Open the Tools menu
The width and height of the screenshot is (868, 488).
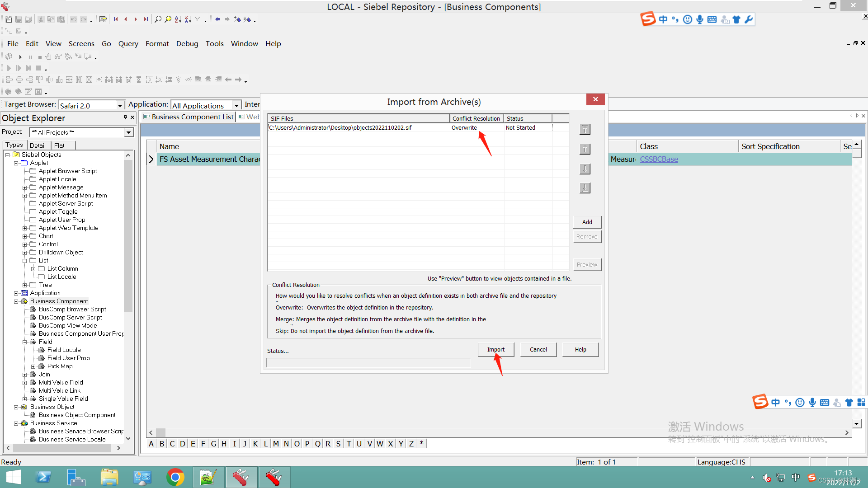[214, 44]
